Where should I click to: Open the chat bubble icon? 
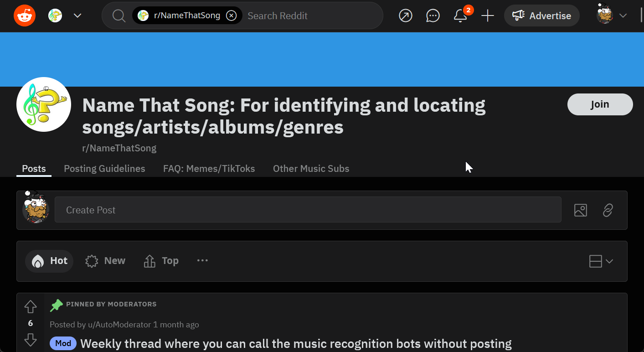tap(433, 16)
